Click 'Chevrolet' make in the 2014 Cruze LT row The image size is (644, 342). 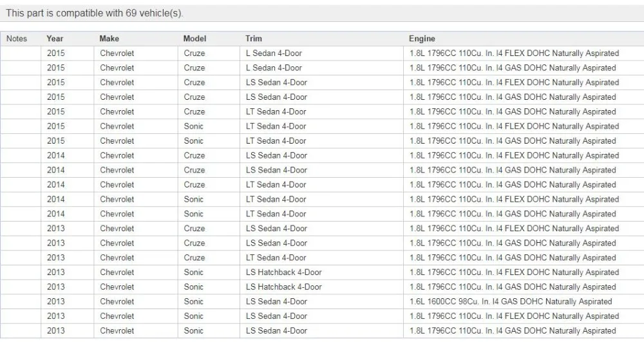(x=117, y=185)
